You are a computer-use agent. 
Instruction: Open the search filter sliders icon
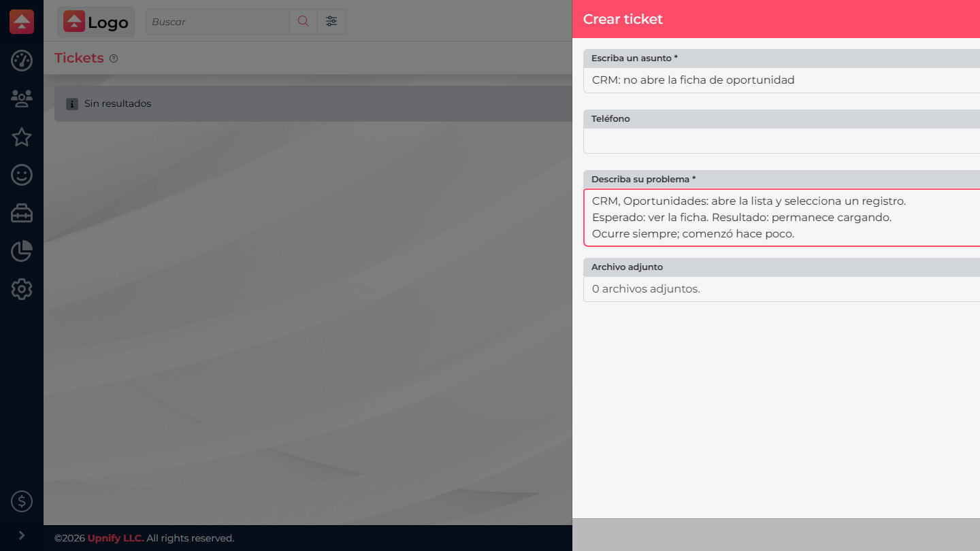[x=331, y=22]
